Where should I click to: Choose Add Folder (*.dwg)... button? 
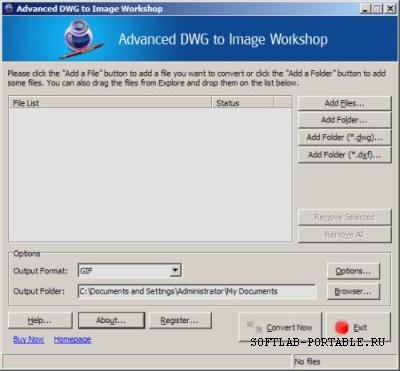coord(344,137)
